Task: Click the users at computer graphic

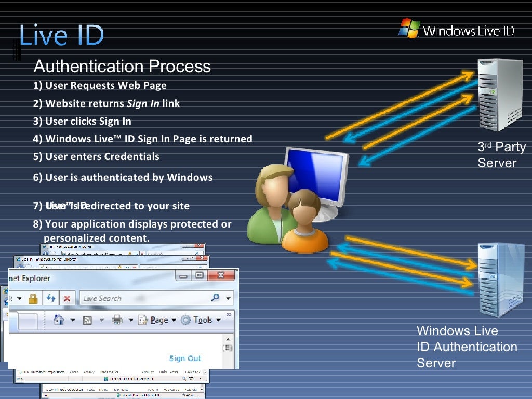Action: [x=298, y=200]
